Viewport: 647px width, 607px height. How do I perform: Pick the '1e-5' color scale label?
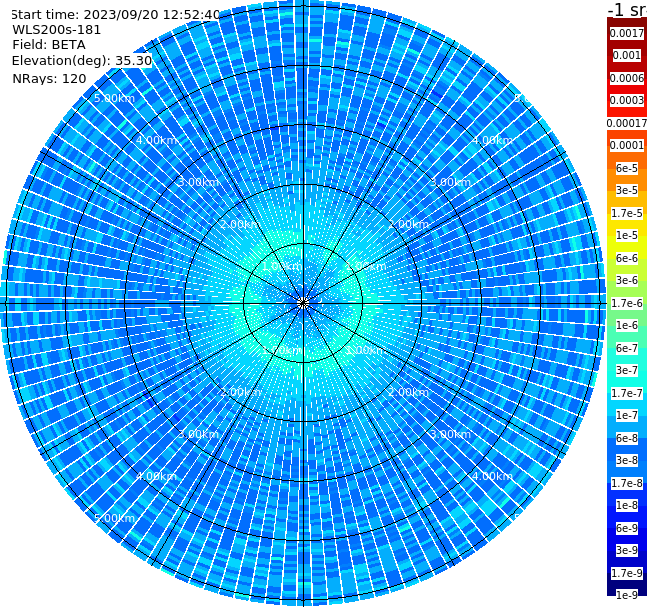click(627, 235)
